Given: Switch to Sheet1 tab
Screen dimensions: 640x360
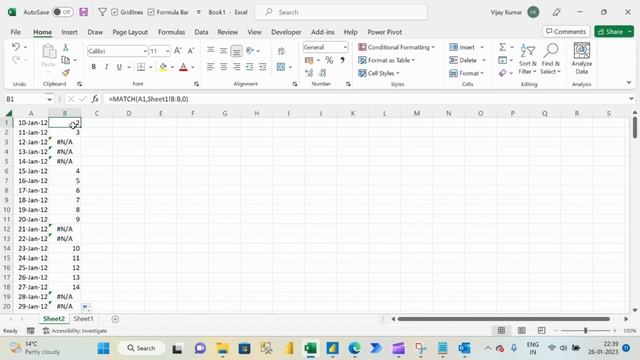Looking at the screenshot, I should point(84,319).
